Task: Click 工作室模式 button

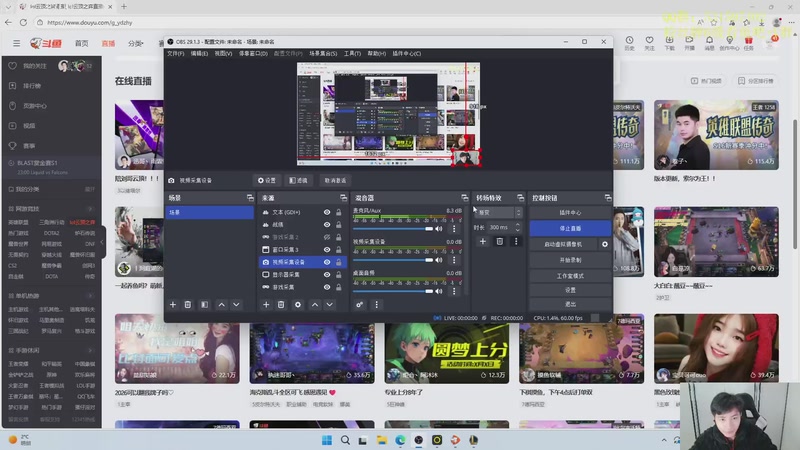Action: tap(570, 276)
